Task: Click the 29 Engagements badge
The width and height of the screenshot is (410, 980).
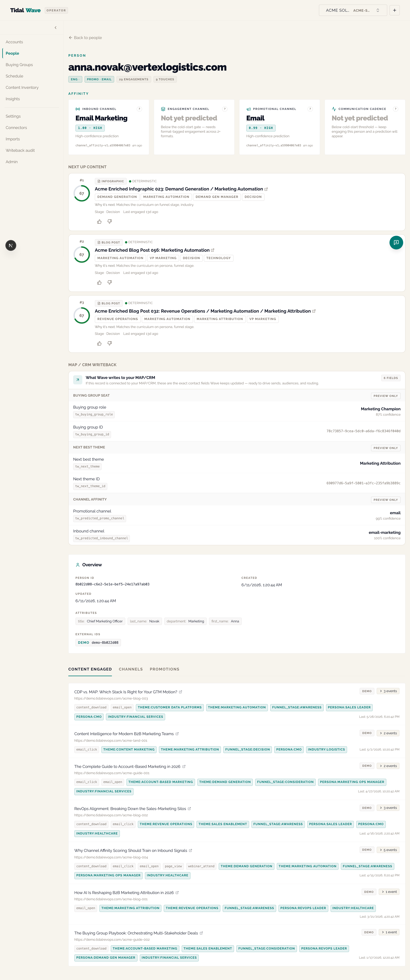Action: coord(134,80)
